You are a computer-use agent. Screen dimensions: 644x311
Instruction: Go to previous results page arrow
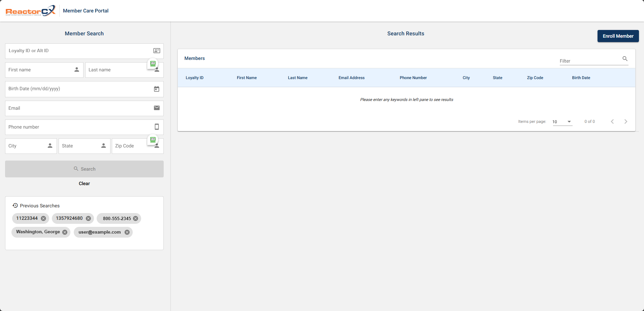pyautogui.click(x=612, y=122)
